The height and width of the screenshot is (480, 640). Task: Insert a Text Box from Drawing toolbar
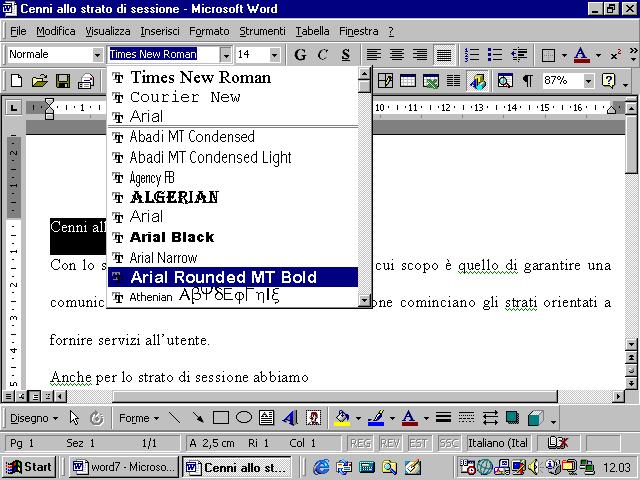[x=267, y=418]
